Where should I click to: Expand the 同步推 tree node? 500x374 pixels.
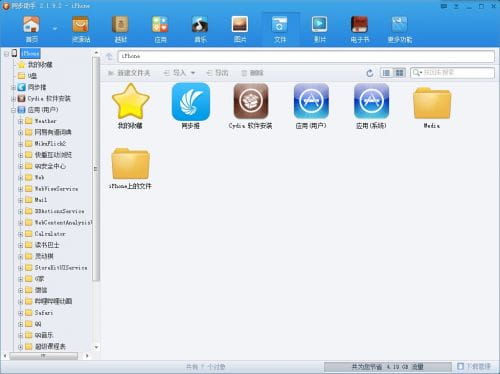(13, 88)
